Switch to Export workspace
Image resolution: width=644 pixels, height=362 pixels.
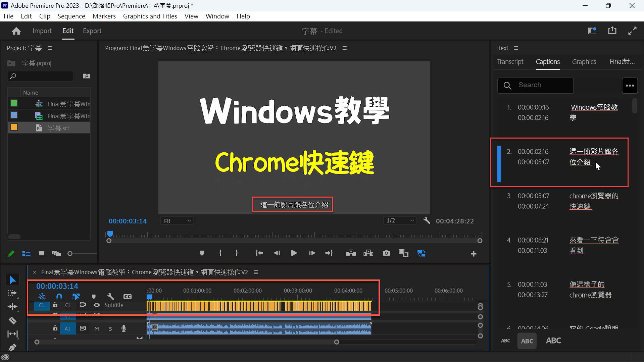click(92, 31)
